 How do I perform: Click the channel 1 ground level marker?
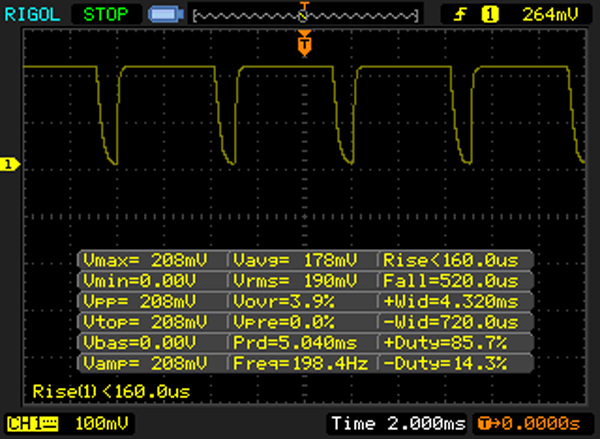pyautogui.click(x=9, y=165)
